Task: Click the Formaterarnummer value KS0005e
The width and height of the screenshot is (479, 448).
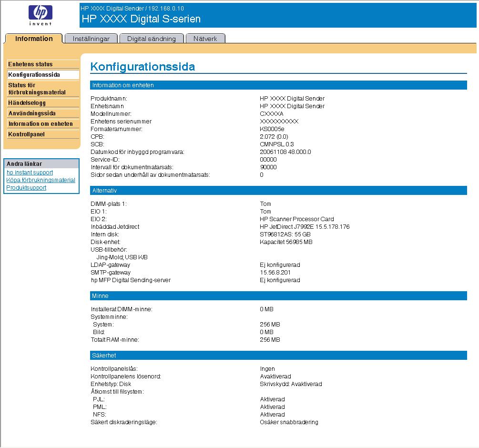Action: [272, 129]
